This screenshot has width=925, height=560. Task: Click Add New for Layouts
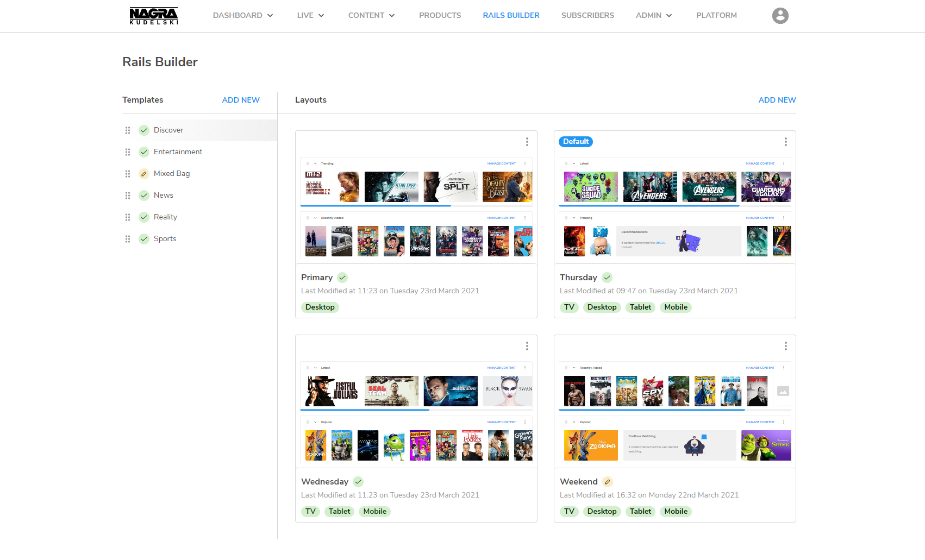[777, 100]
